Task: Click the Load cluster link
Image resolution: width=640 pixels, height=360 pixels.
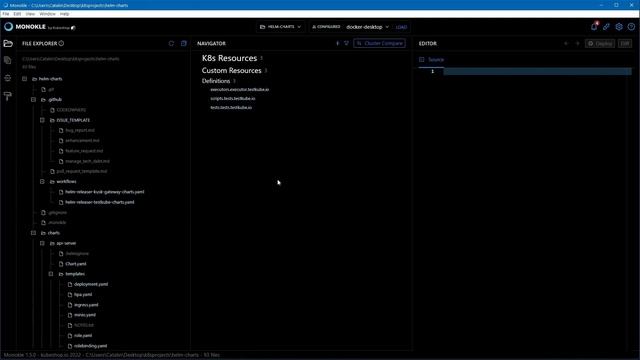Action: coord(401,27)
